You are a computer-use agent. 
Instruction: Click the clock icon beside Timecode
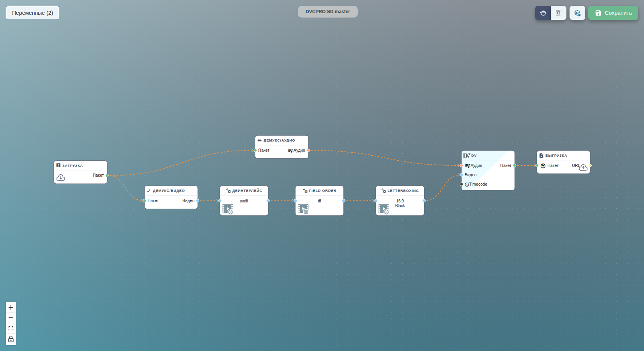tap(467, 184)
